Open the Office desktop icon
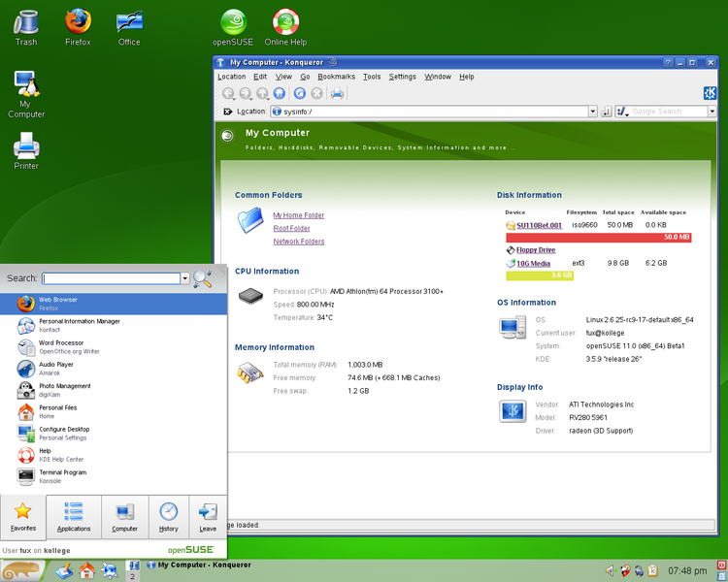728x582 pixels. (x=129, y=28)
